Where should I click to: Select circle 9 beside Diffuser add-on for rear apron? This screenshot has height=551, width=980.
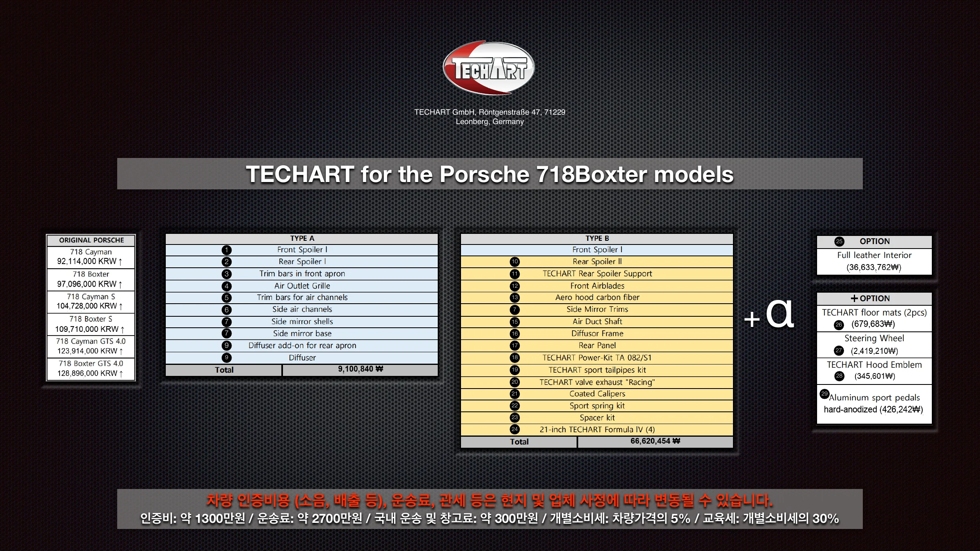[227, 346]
